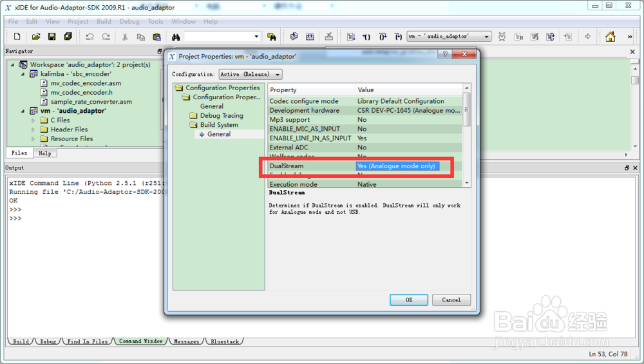Click the open file folder icon
644x364 pixels.
coord(36,37)
